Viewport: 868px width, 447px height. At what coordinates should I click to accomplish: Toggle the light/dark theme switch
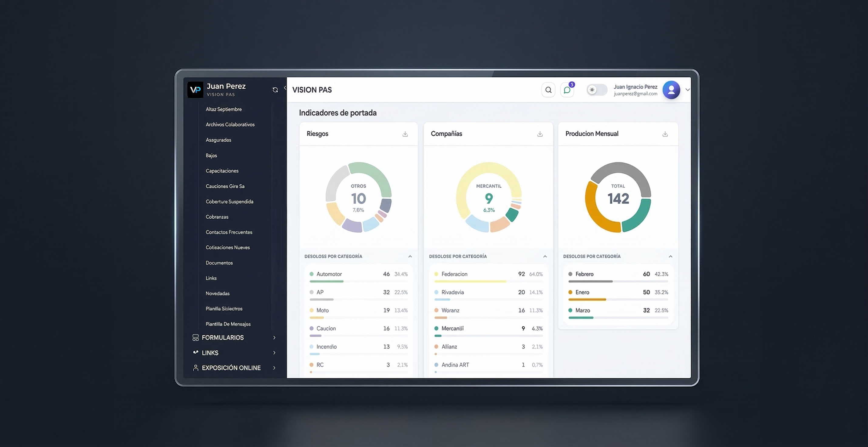(x=596, y=90)
